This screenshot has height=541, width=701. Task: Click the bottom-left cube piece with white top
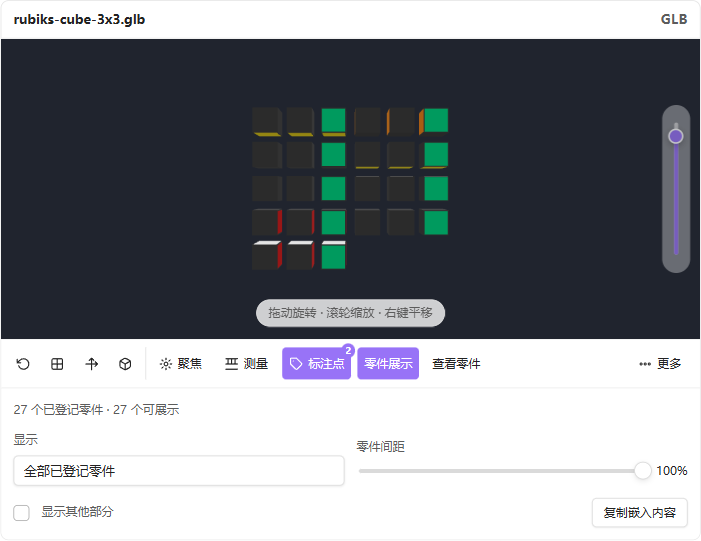267,255
